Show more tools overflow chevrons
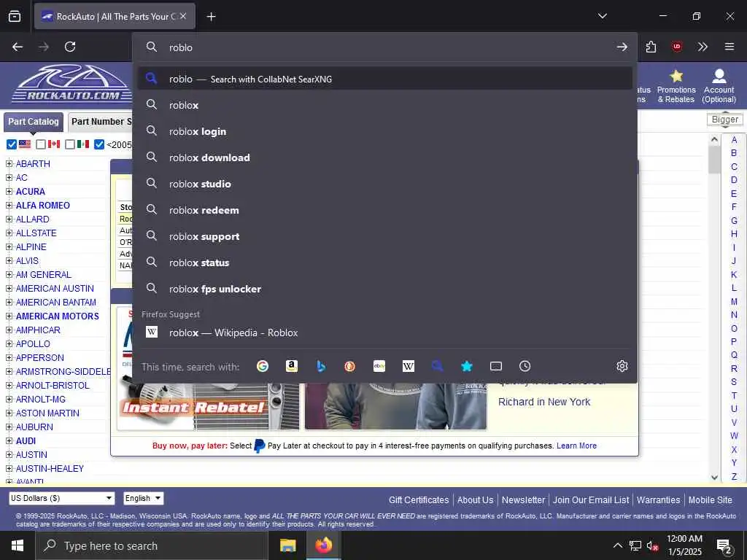 [x=703, y=47]
